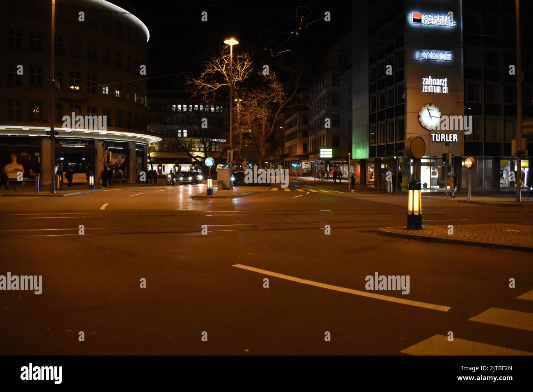
Task: Click the lit bollard on cobblestone island
Action: click(x=414, y=205)
